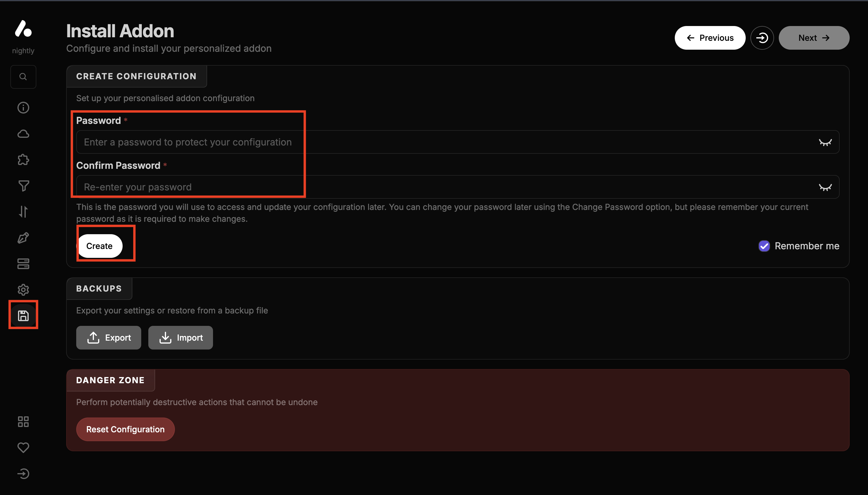
Task: Open the up-down arrows Sorting section icon
Action: coord(23,212)
